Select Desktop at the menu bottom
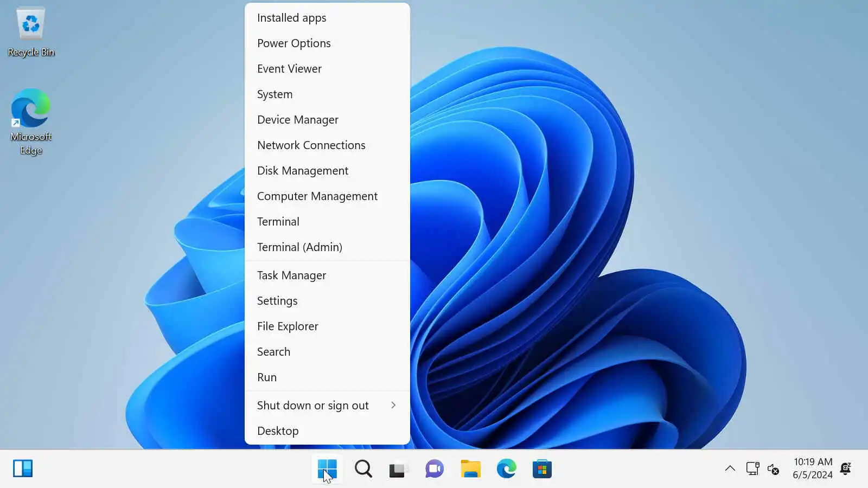868x488 pixels. pos(327,431)
